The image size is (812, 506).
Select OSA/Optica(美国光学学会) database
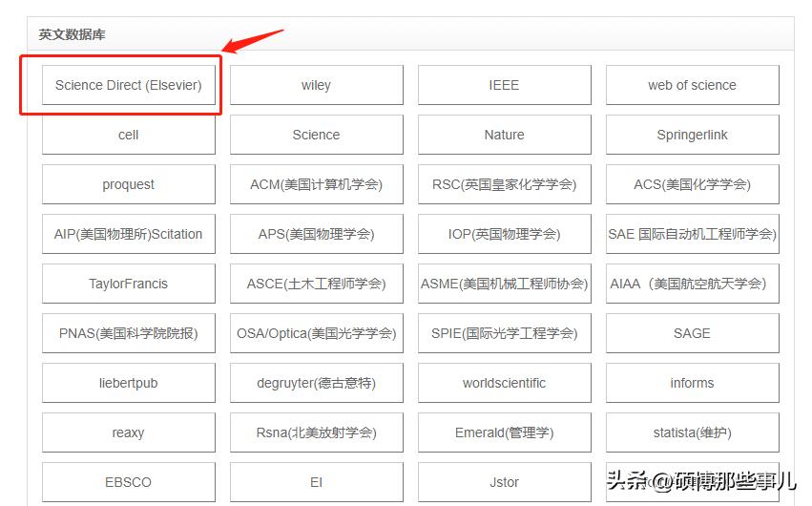tap(317, 333)
